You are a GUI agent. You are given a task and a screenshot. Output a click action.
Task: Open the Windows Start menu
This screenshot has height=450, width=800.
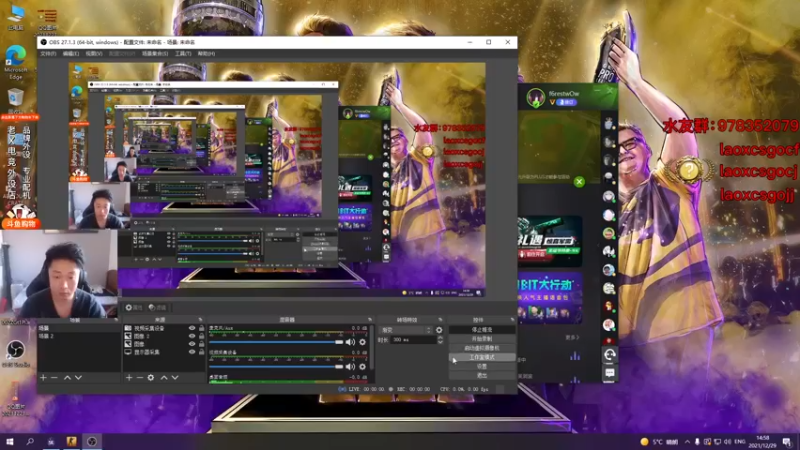pos(10,441)
